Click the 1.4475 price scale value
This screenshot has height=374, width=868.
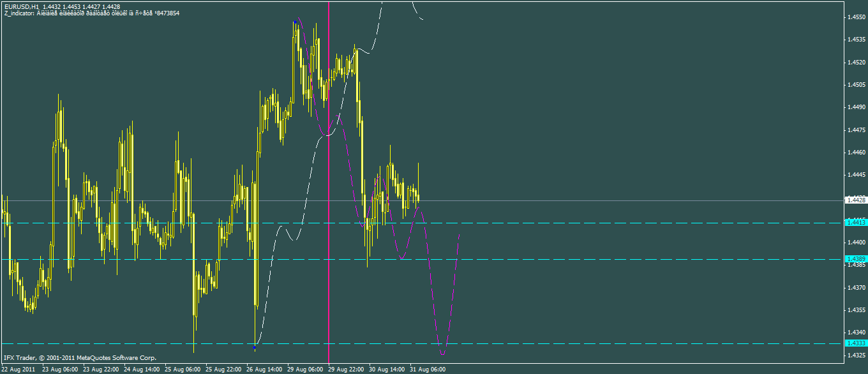pyautogui.click(x=856, y=130)
